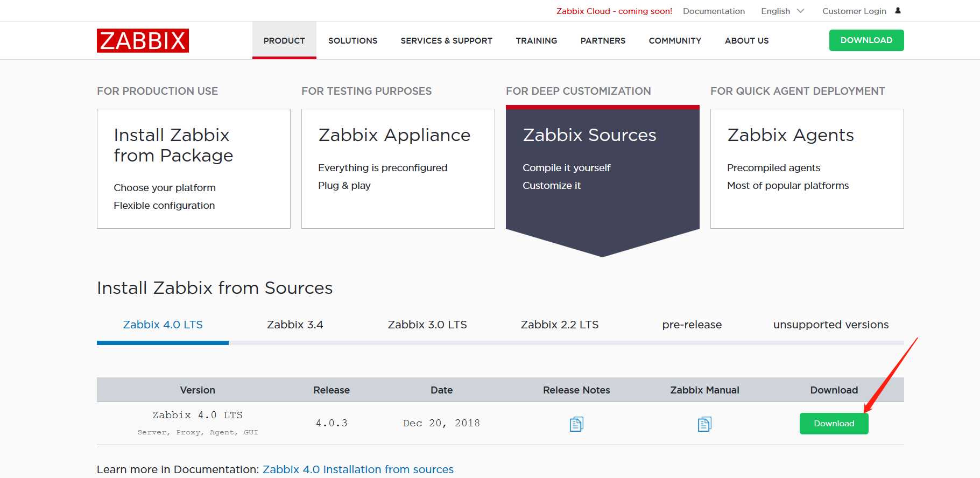The image size is (980, 478).
Task: Select the pre-release tab
Action: click(692, 325)
